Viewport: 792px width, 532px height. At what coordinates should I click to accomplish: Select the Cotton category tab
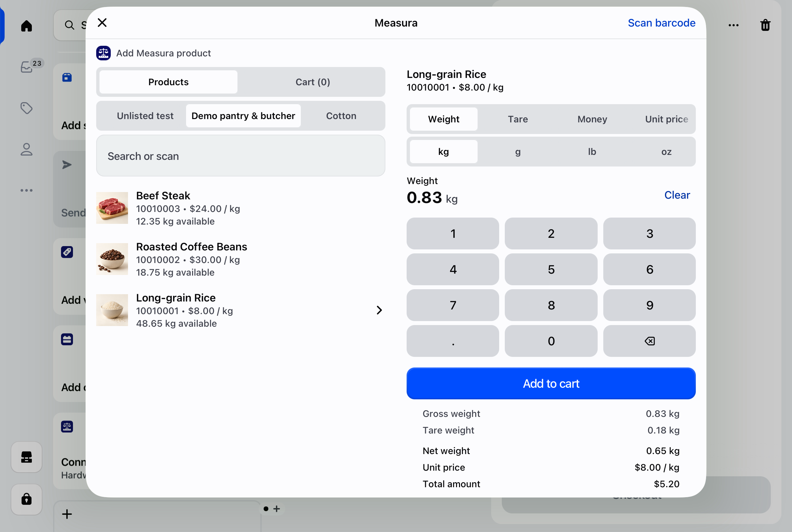341,116
